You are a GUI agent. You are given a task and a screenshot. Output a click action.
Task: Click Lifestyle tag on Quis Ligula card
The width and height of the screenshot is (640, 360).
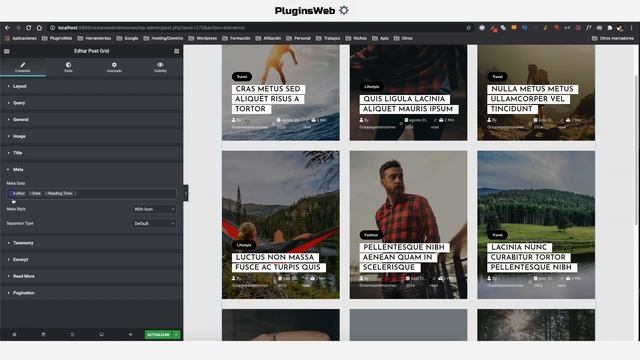pos(371,87)
